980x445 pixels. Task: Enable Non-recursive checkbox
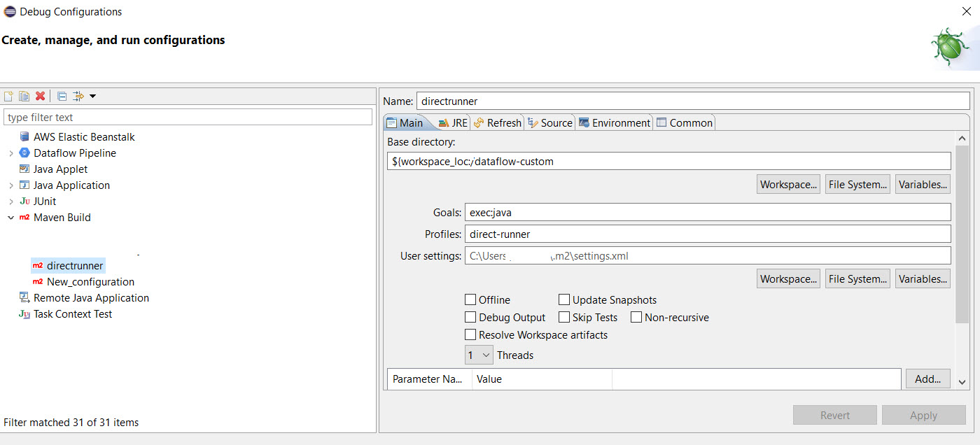coord(636,317)
